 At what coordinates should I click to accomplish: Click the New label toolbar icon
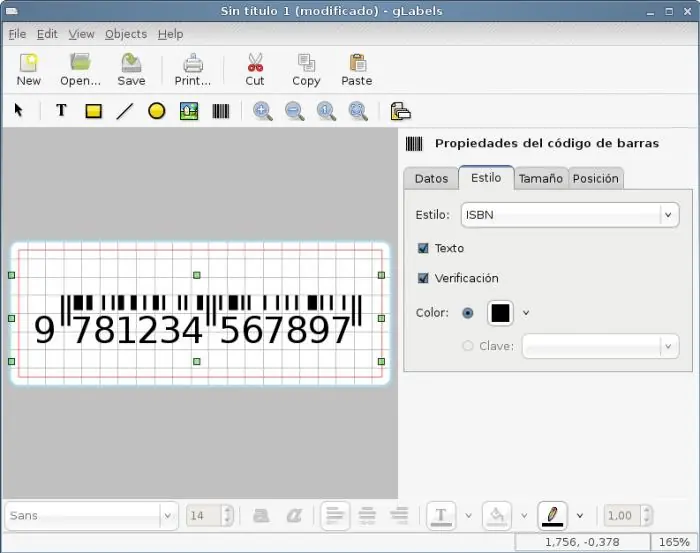(x=29, y=63)
